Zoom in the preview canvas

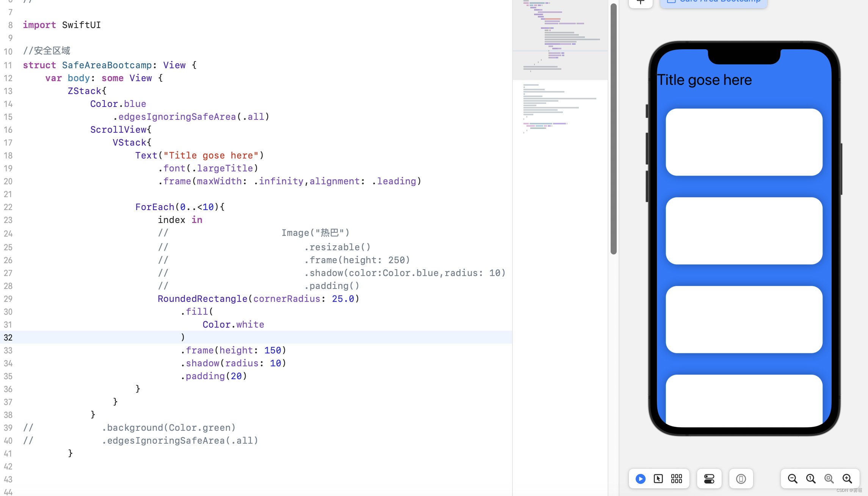pos(847,479)
